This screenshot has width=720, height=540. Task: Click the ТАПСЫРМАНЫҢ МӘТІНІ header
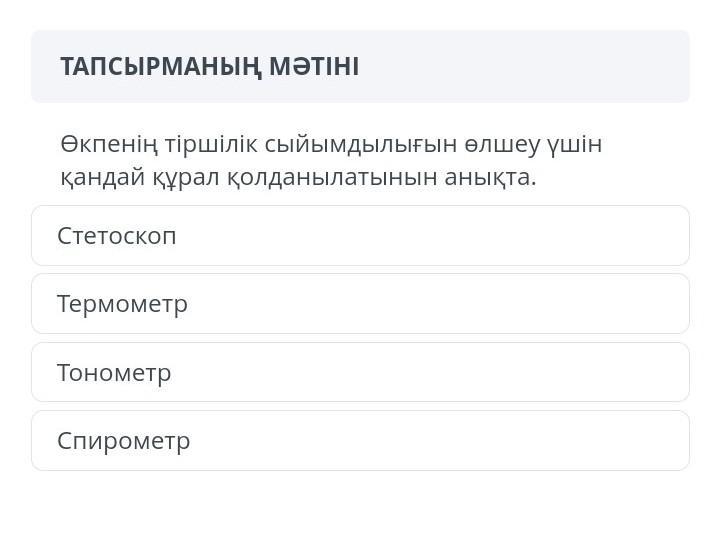[209, 67]
